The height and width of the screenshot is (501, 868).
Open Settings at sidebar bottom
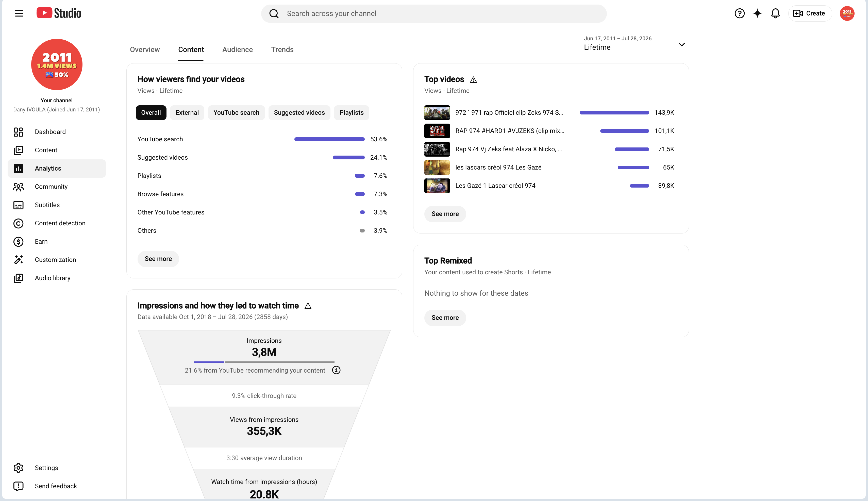[x=57, y=467]
